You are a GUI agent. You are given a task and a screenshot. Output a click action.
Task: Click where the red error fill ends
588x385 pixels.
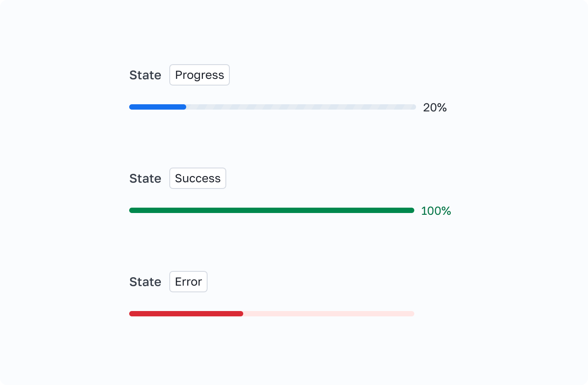point(242,314)
